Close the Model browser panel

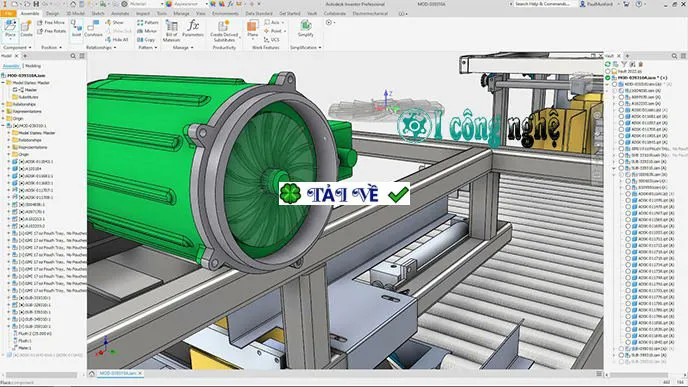click(17, 56)
